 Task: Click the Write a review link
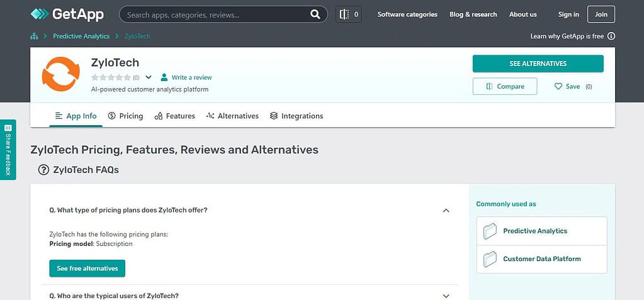coord(192,77)
